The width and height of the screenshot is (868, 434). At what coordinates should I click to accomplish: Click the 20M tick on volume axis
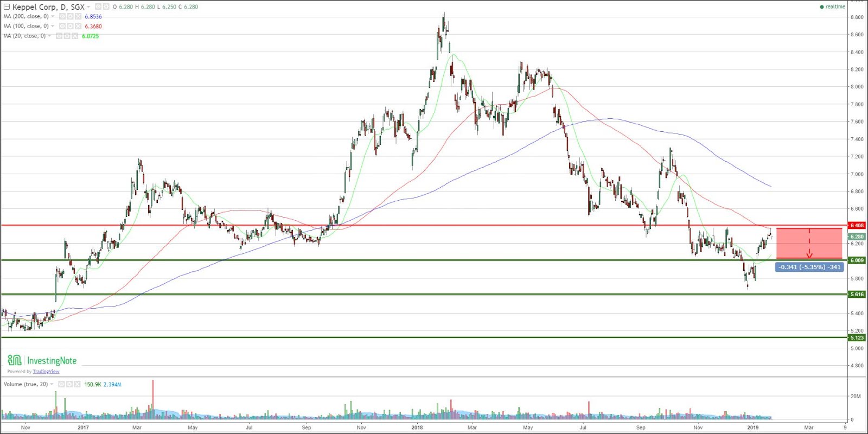[856, 397]
